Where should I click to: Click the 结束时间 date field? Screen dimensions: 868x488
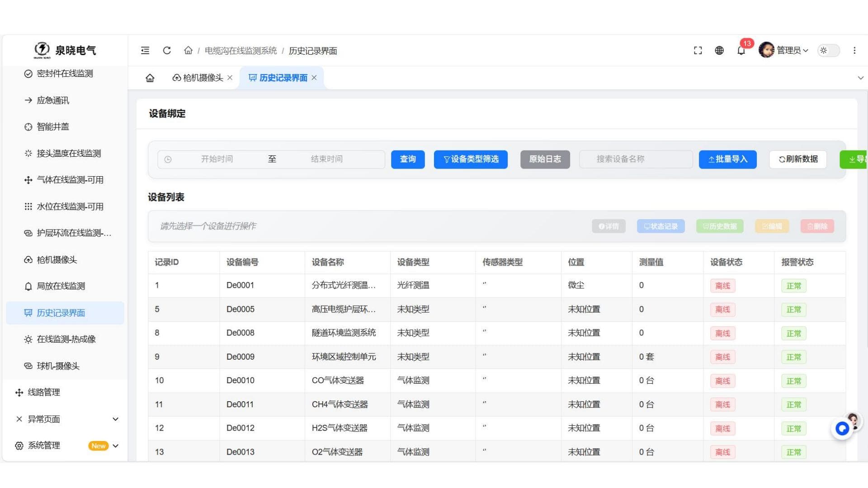click(327, 160)
